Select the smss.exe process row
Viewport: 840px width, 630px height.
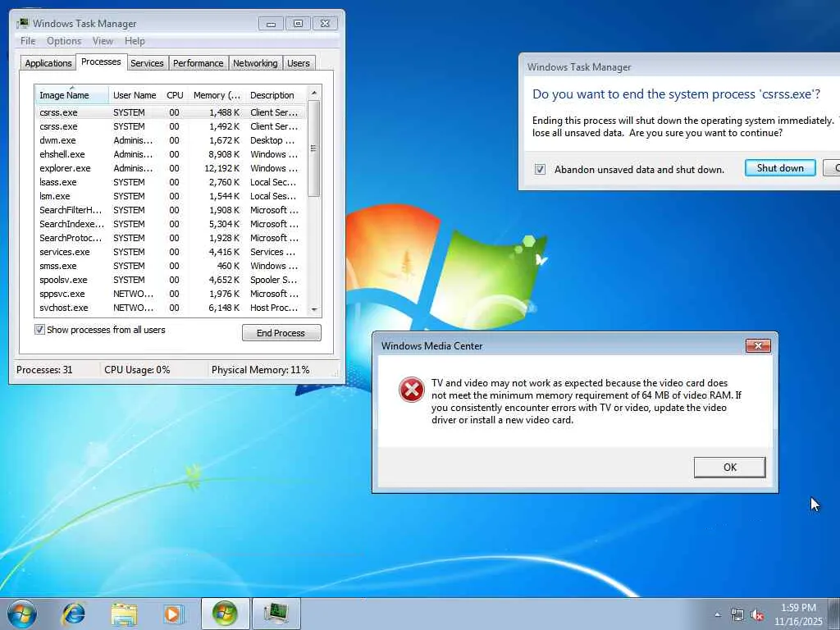pyautogui.click(x=171, y=266)
